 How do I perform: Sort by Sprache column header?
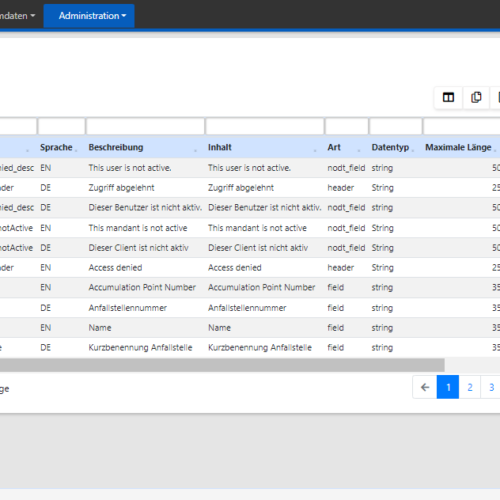pos(56,147)
